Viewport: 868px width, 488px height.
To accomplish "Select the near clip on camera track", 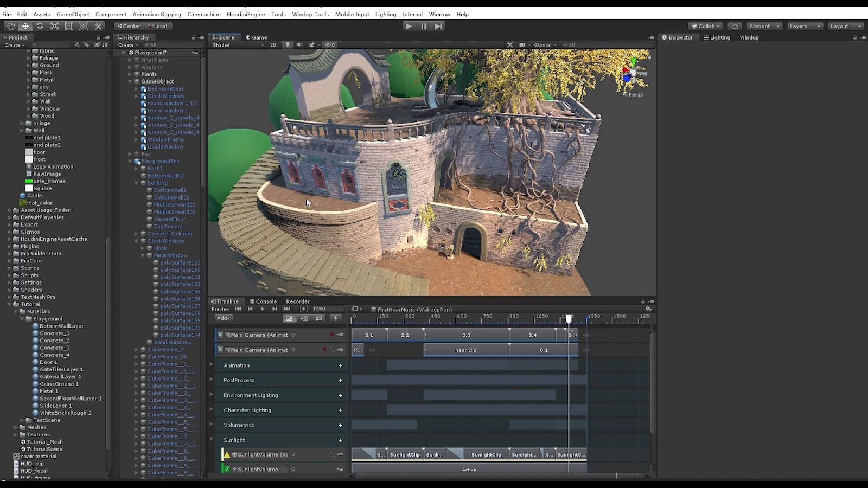I will pyautogui.click(x=465, y=350).
